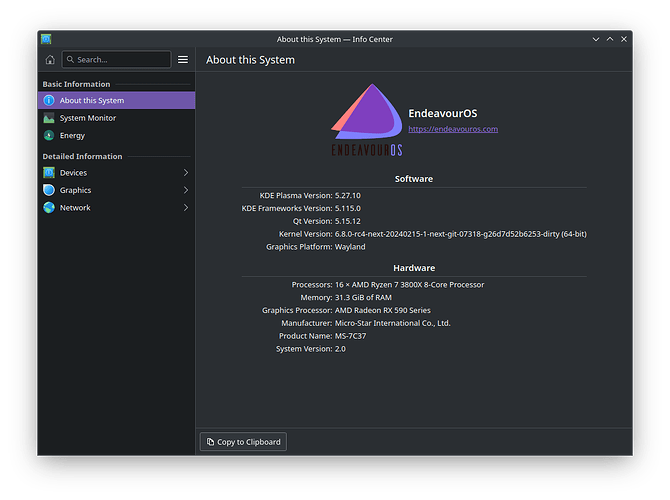Viewport: 670px width, 500px height.
Task: Open the endeavouros.com link
Action: (453, 129)
